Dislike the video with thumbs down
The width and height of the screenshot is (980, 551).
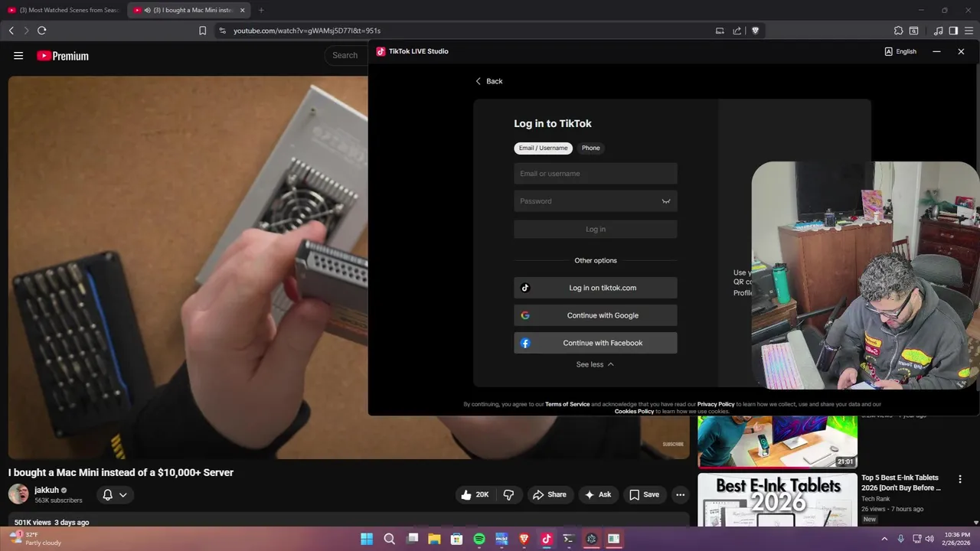point(508,494)
